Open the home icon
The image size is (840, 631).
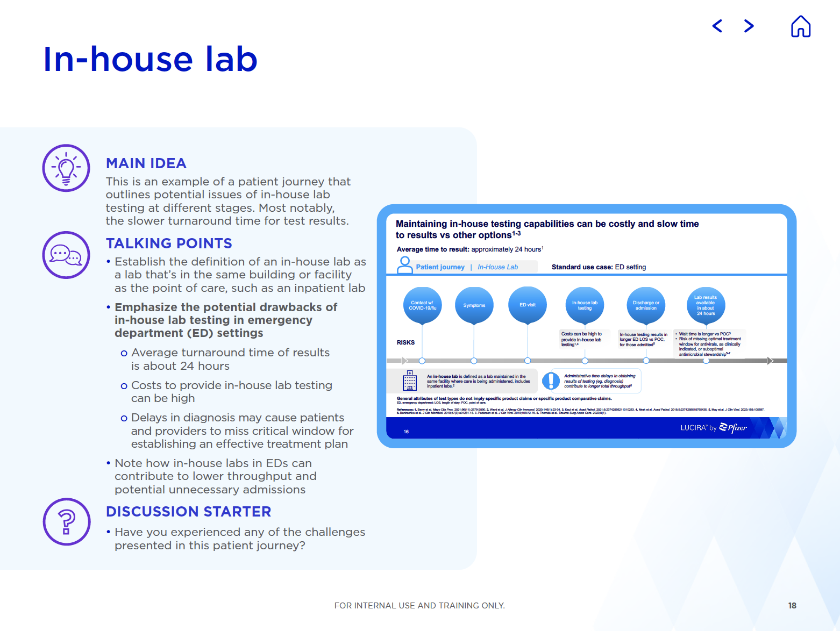(x=801, y=26)
